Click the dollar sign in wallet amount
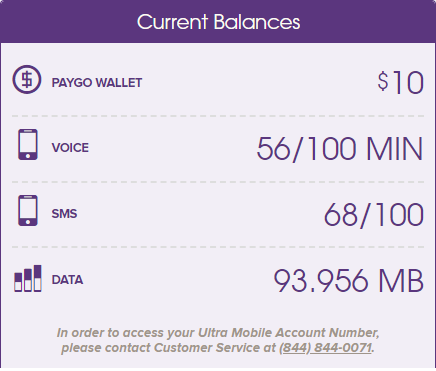The image size is (436, 371). pyautogui.click(x=383, y=82)
